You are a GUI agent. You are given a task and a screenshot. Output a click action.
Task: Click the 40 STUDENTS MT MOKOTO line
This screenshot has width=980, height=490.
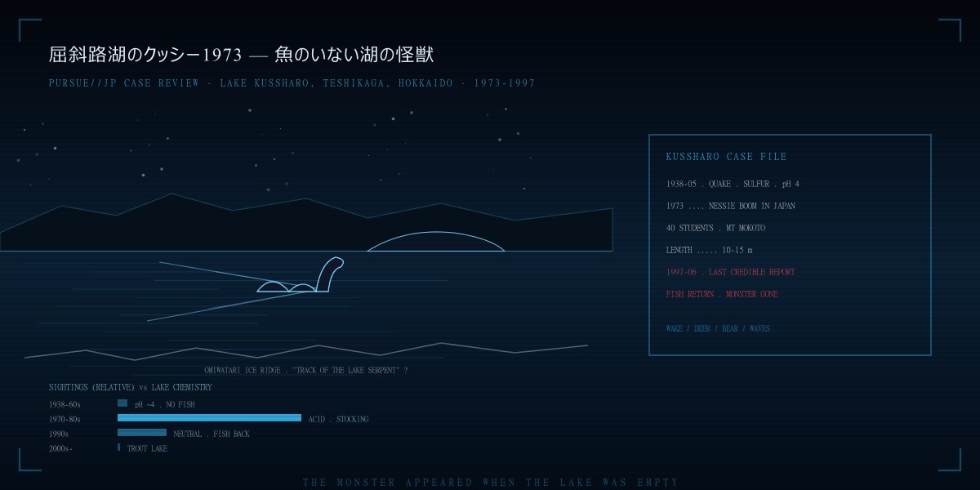point(715,229)
